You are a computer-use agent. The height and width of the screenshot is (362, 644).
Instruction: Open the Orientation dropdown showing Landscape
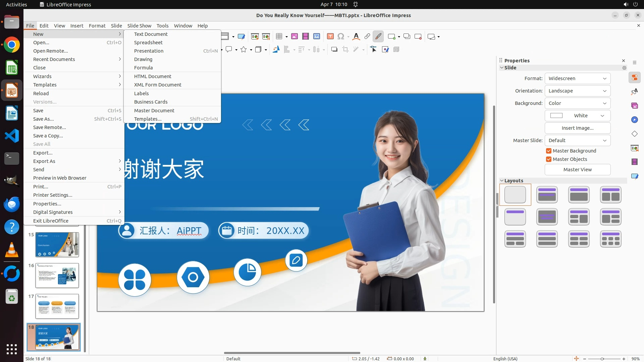pyautogui.click(x=577, y=91)
